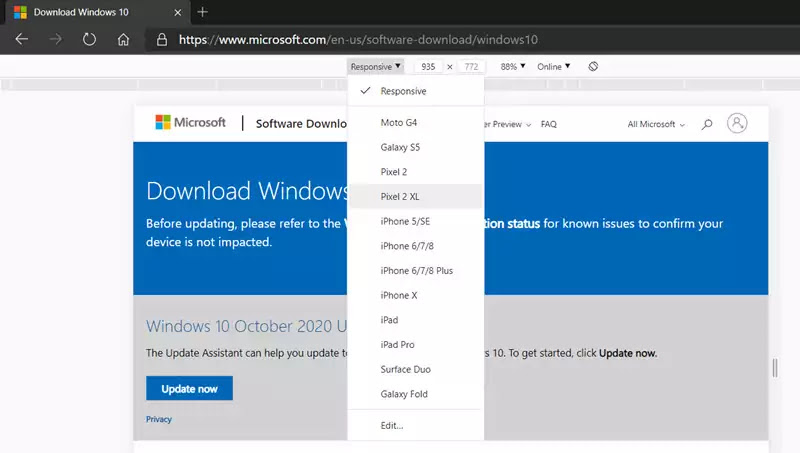Viewport: 800px width, 453px height.
Task: Select Pixel 2 device
Action: click(x=415, y=172)
